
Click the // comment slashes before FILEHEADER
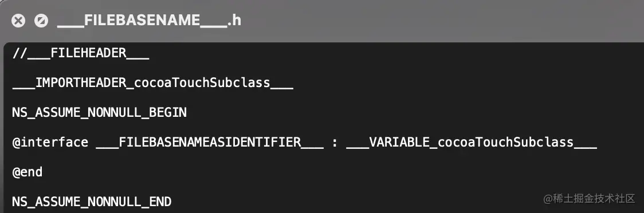[x=19, y=53]
